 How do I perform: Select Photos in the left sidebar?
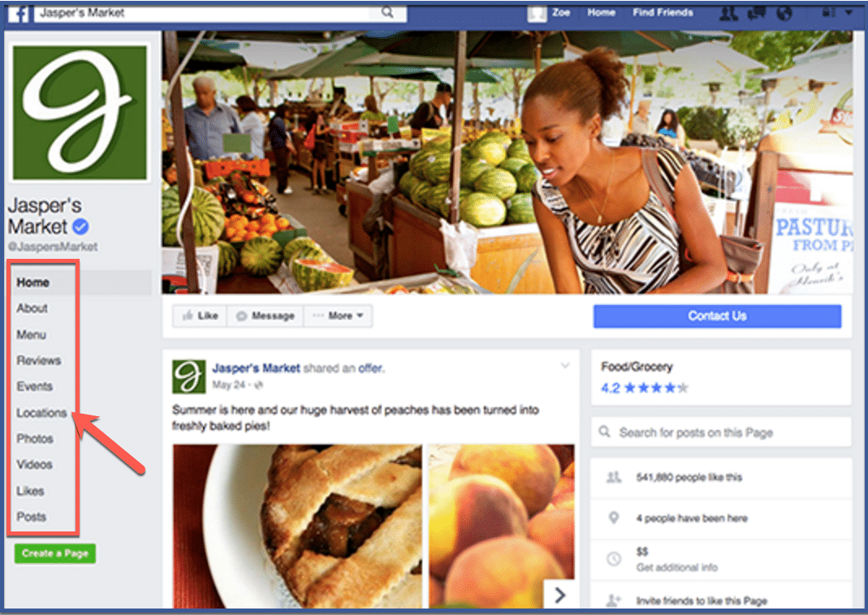pyautogui.click(x=35, y=439)
